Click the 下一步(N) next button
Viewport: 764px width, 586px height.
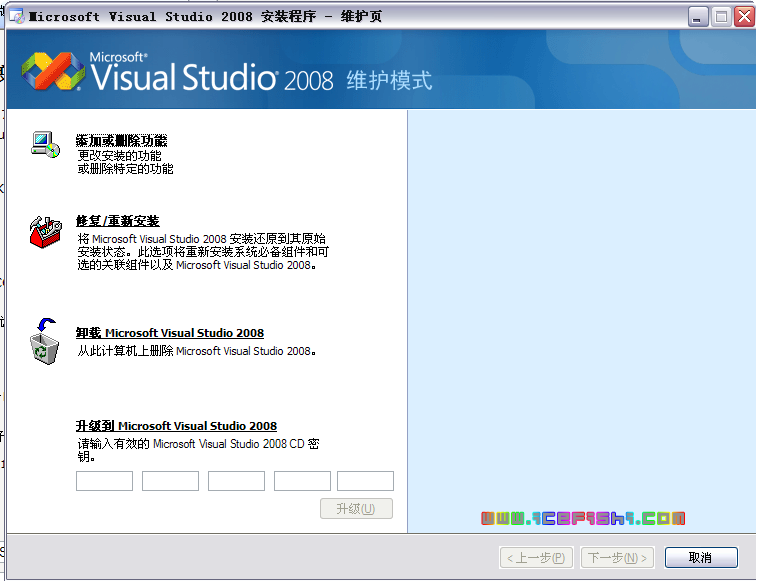[x=617, y=558]
